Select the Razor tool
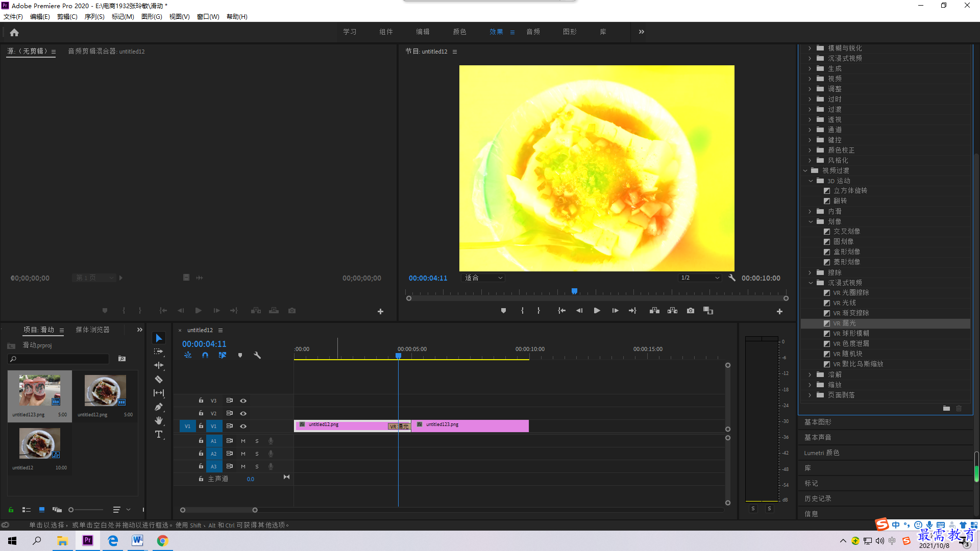 [159, 379]
